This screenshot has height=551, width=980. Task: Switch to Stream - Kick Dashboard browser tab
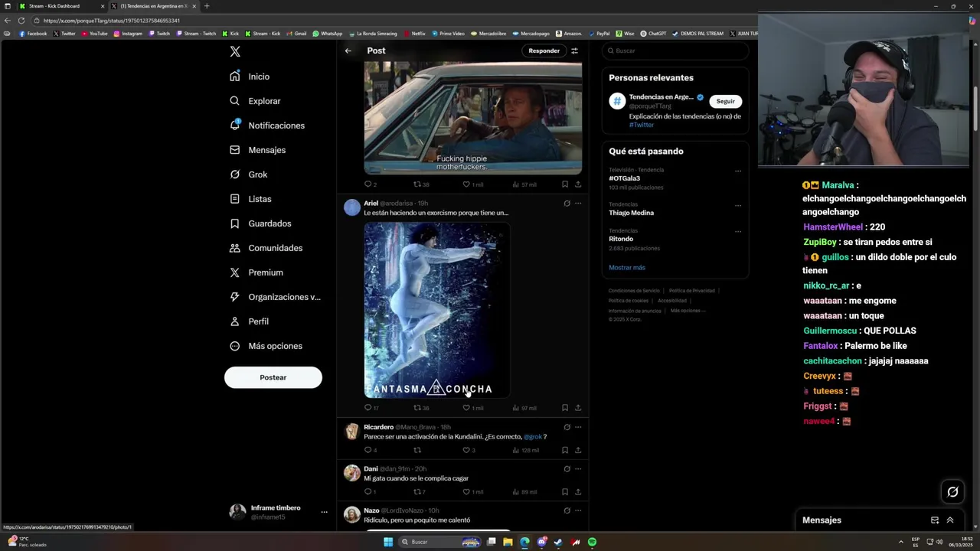point(60,6)
